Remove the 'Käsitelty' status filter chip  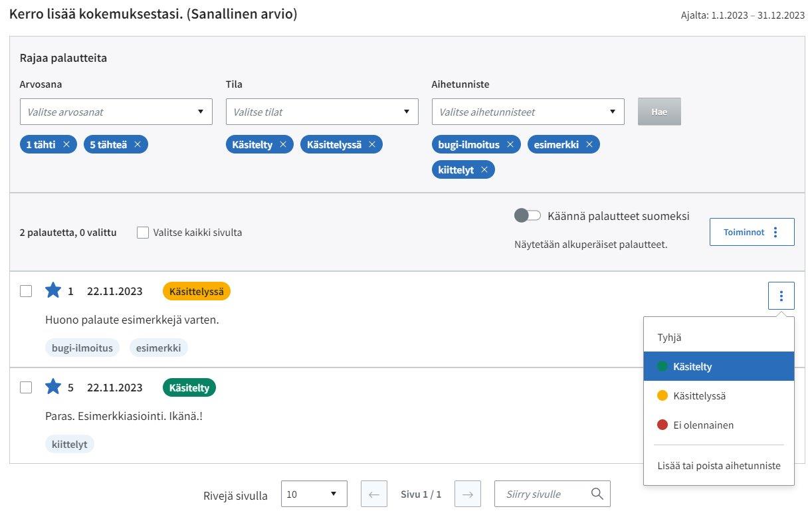pos(283,145)
